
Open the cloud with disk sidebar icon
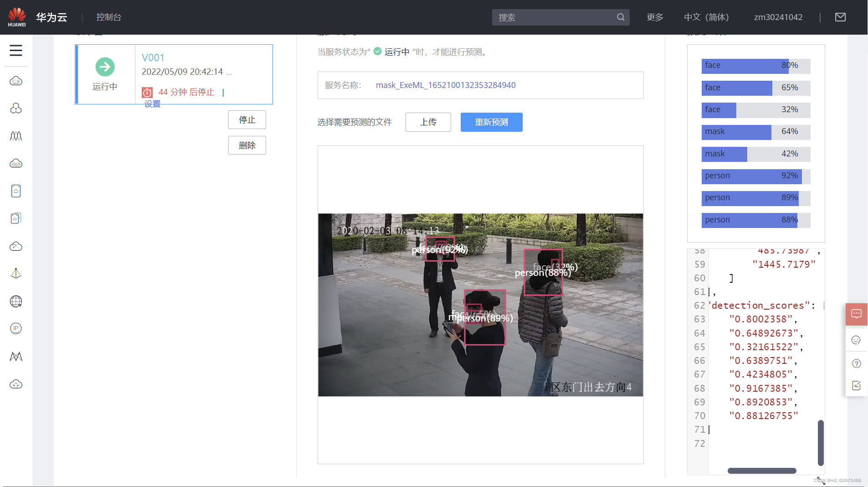[16, 163]
